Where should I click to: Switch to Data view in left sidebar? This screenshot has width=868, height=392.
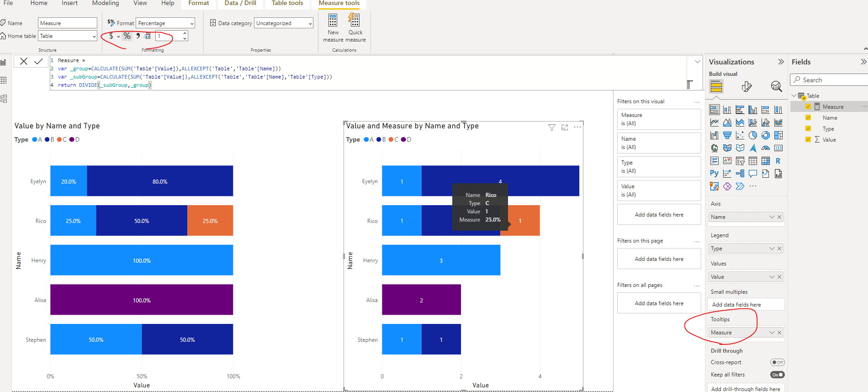coord(4,80)
